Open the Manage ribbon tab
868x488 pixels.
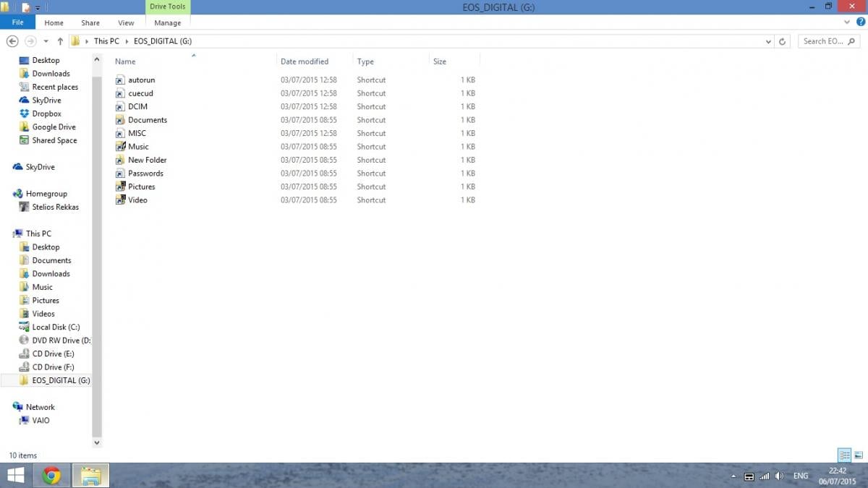(x=168, y=23)
